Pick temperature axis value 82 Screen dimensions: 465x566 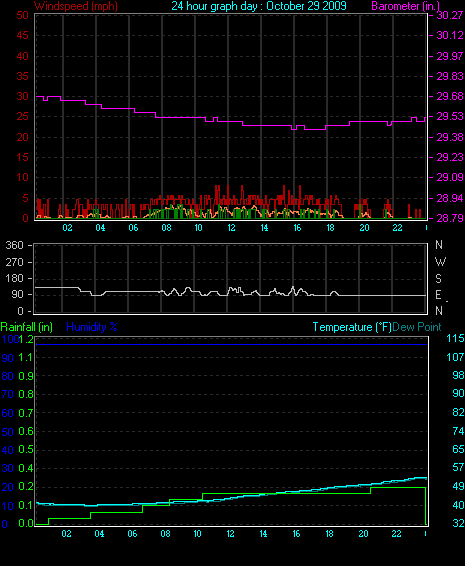(x=458, y=412)
